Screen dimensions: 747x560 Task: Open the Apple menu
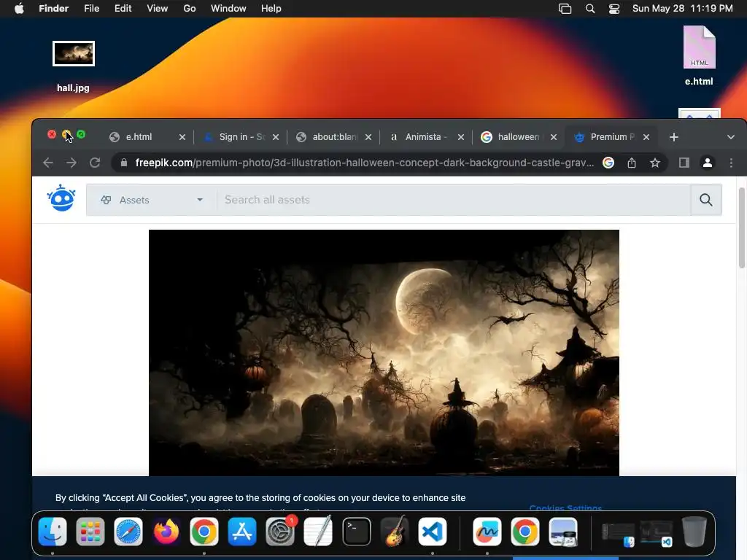click(x=19, y=9)
